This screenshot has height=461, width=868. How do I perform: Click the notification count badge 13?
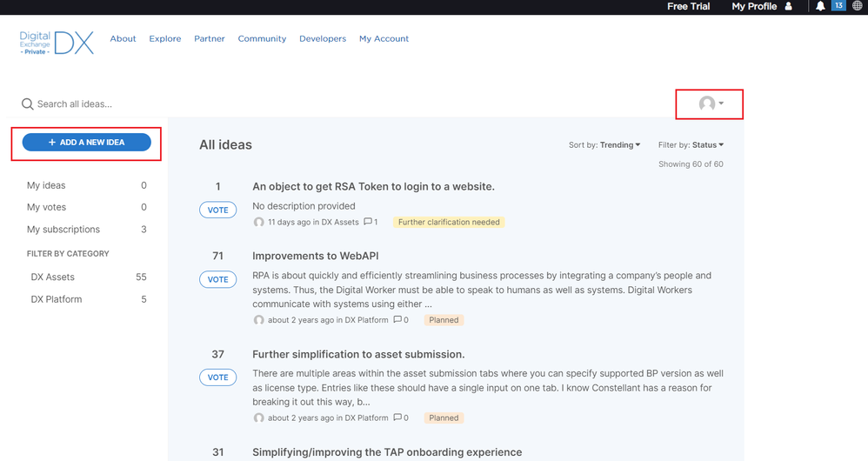[x=838, y=6]
